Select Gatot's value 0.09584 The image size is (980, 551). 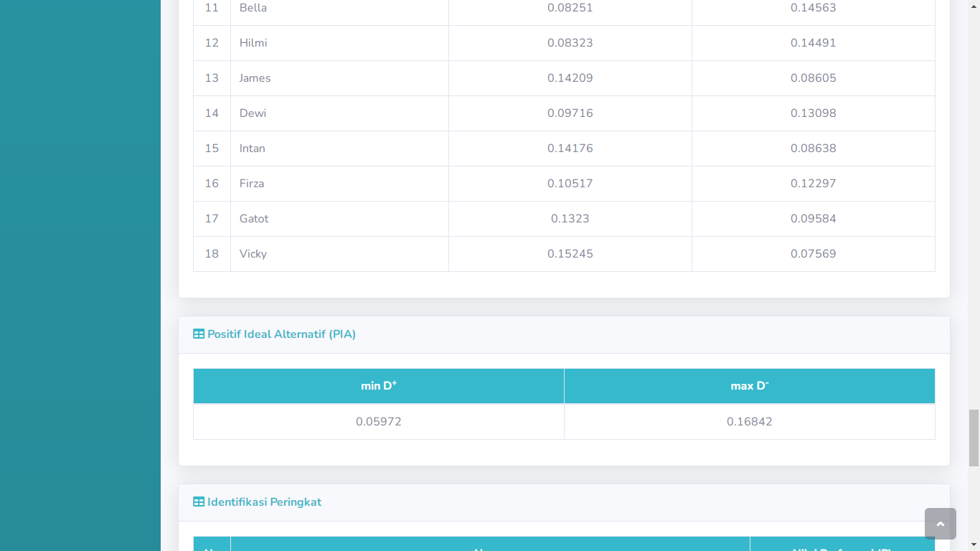tap(814, 219)
